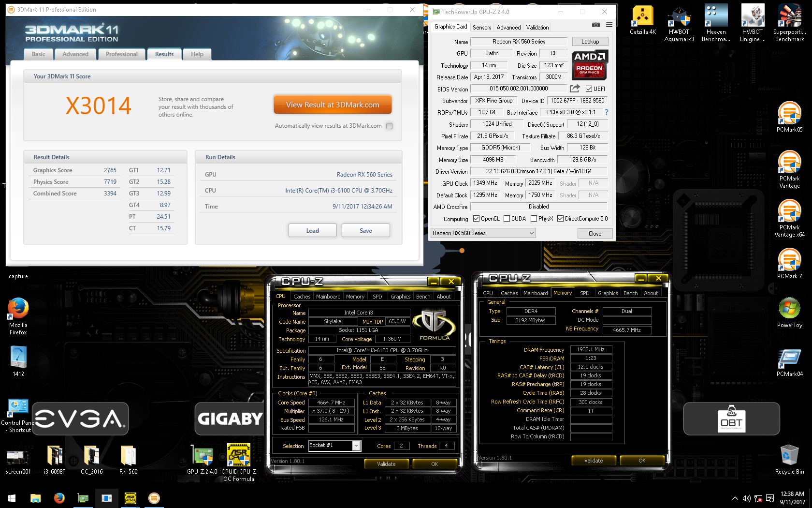Toggle the CUDA checkbox
Screen dimensions: 812x508
[x=507, y=219]
